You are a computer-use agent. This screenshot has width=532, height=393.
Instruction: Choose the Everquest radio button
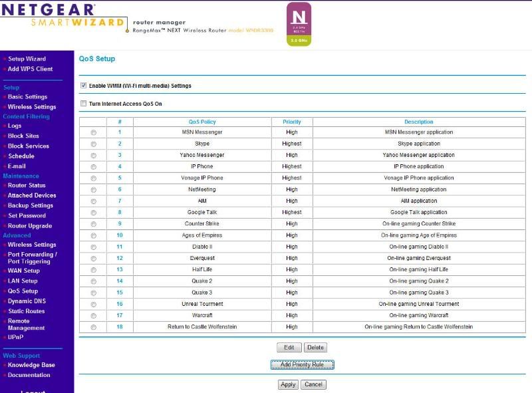tap(93, 259)
